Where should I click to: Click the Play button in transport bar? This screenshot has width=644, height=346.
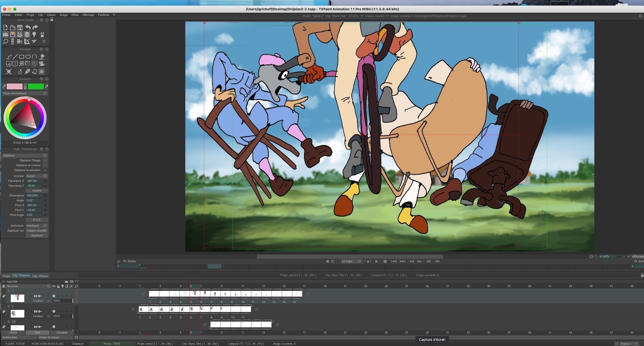click(x=376, y=262)
